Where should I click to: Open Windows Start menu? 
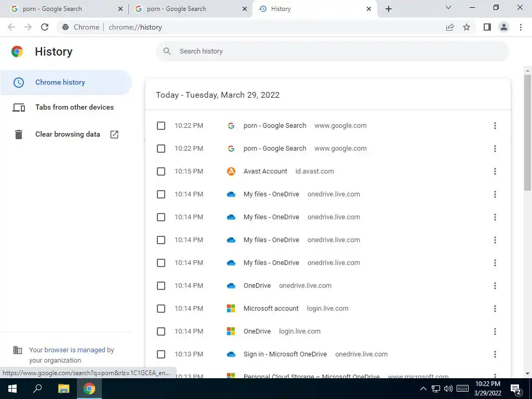pyautogui.click(x=12, y=389)
